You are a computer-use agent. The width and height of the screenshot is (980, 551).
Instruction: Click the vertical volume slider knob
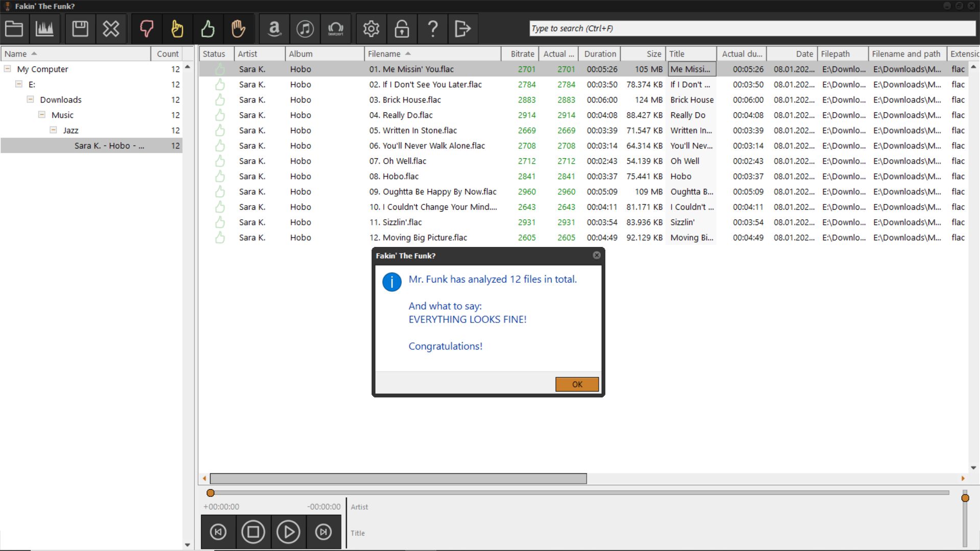pyautogui.click(x=965, y=498)
